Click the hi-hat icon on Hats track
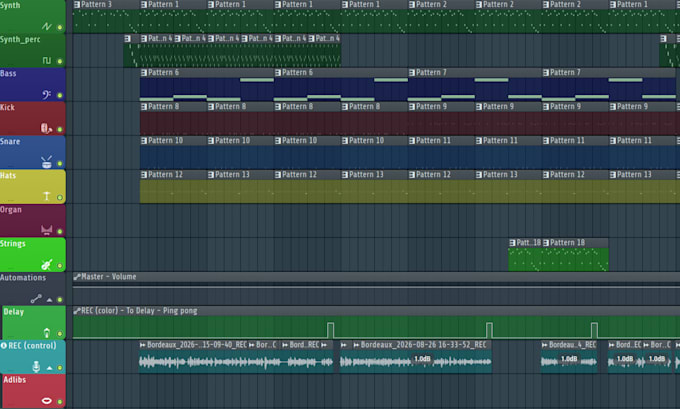Viewport: 680px width, 409px height. point(47,196)
